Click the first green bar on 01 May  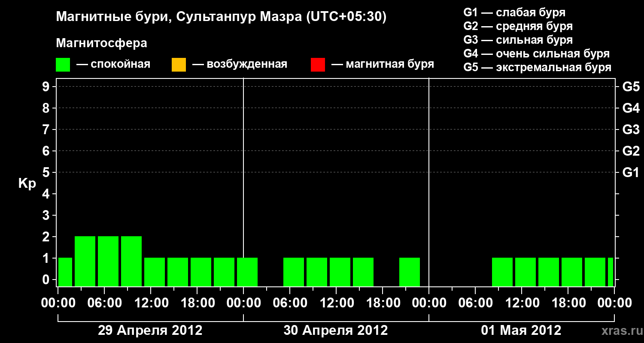coord(502,272)
